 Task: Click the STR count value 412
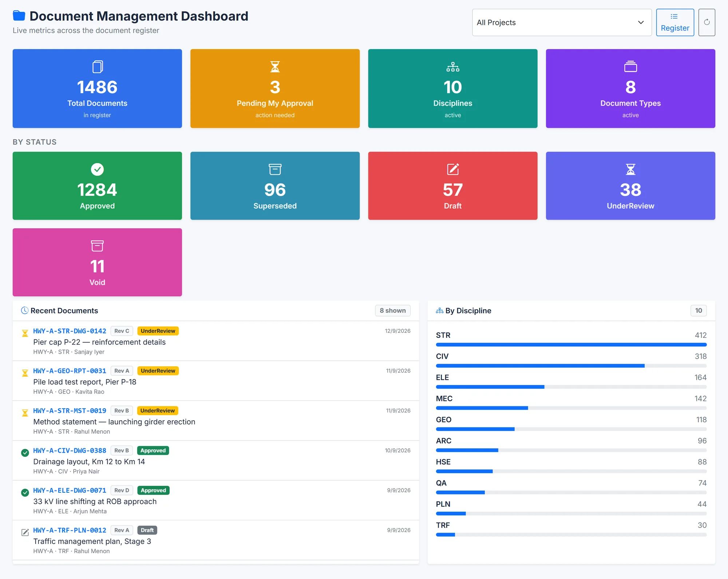coord(700,335)
